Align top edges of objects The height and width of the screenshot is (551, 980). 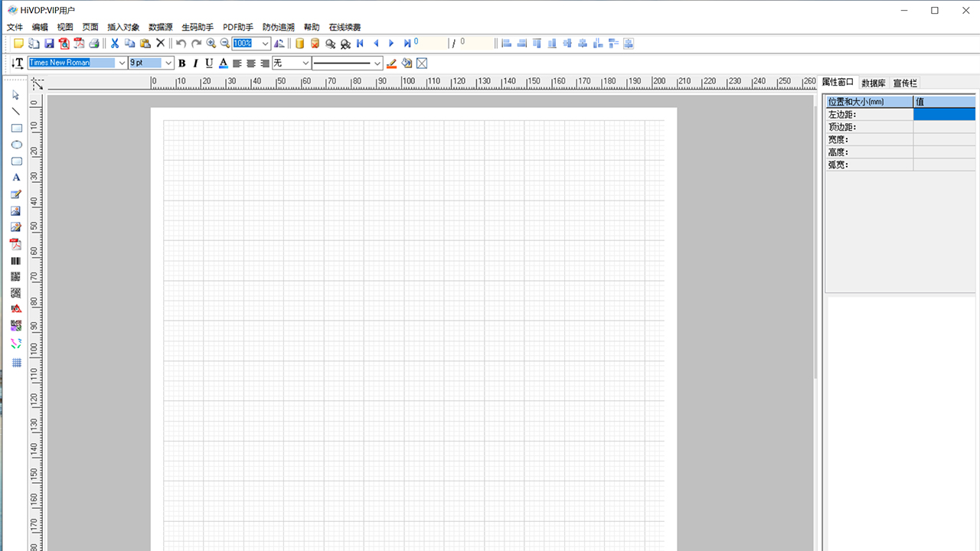(x=537, y=44)
